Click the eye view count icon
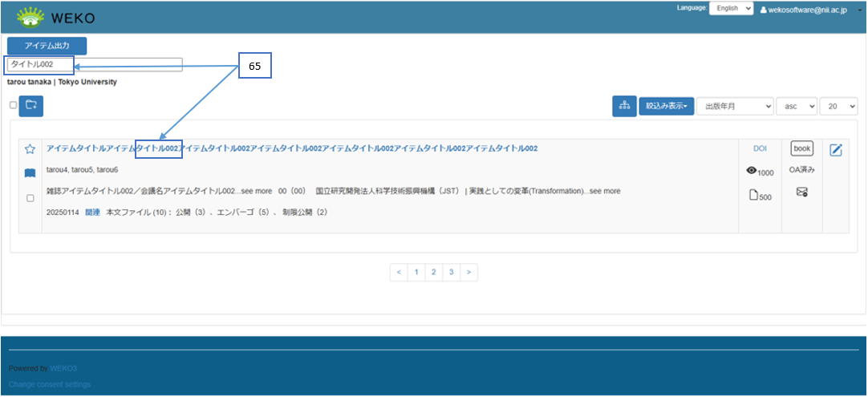The width and height of the screenshot is (868, 397). point(752,171)
